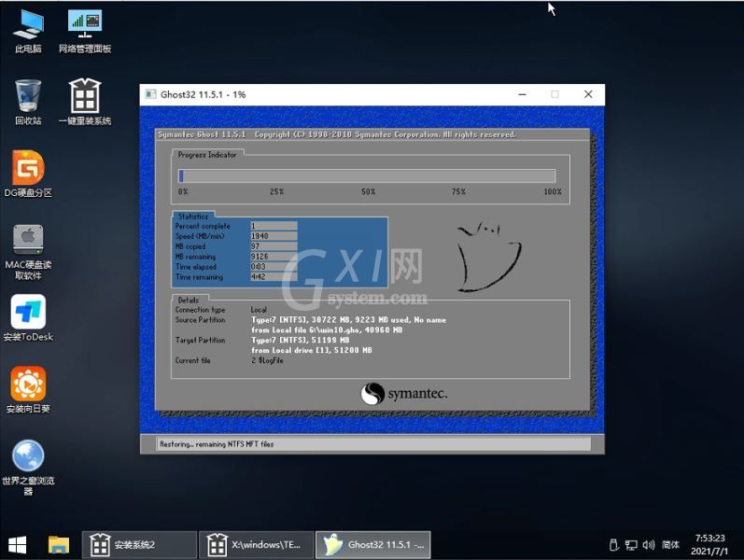Click the 50% progress marker label
The image size is (744, 560).
click(x=368, y=191)
